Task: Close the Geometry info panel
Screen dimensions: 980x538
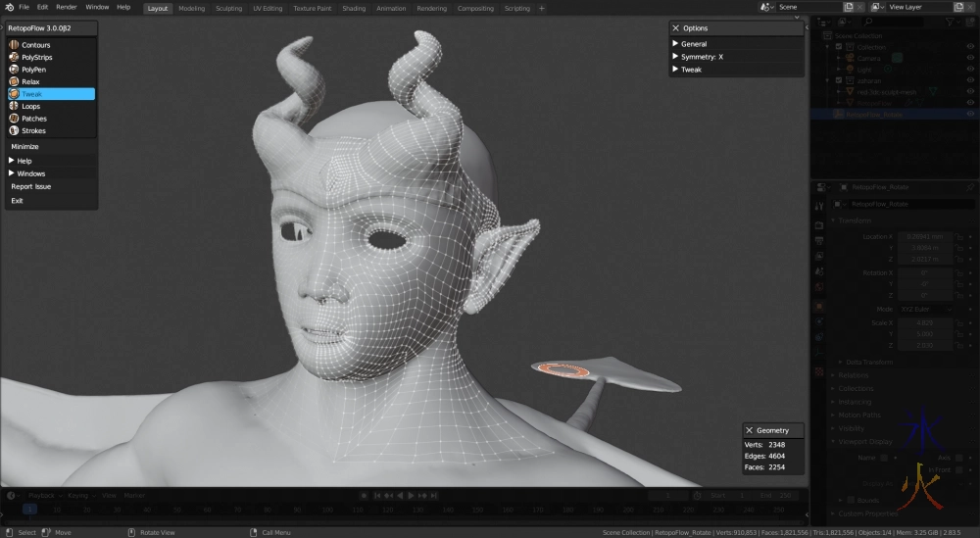Action: point(750,430)
